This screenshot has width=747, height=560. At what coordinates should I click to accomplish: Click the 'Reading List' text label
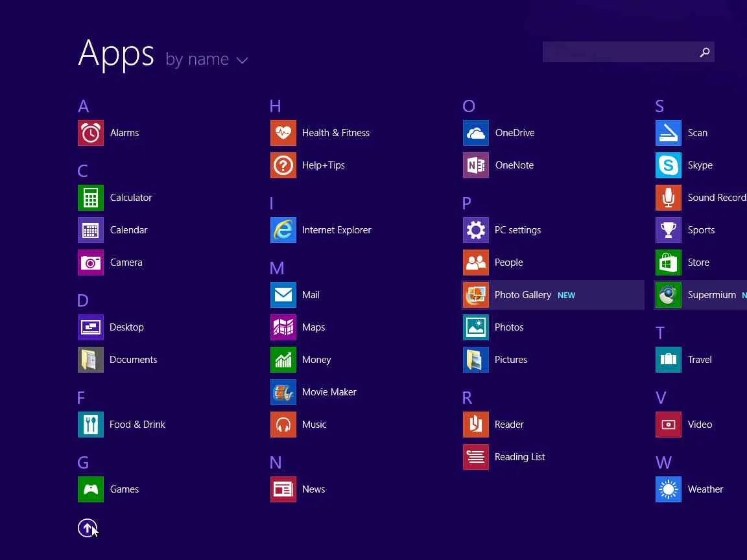coord(519,457)
